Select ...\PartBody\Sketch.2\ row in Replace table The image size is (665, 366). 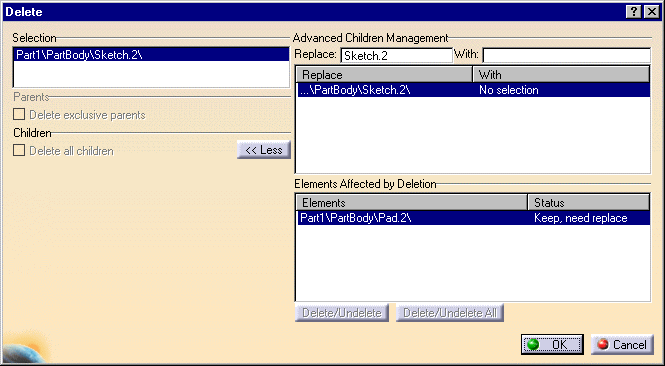point(473,90)
